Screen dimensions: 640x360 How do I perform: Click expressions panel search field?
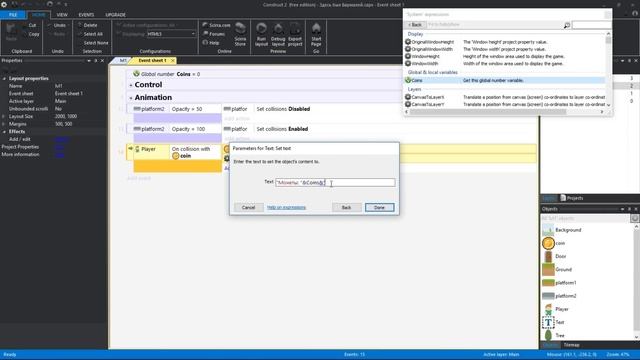pos(591,25)
